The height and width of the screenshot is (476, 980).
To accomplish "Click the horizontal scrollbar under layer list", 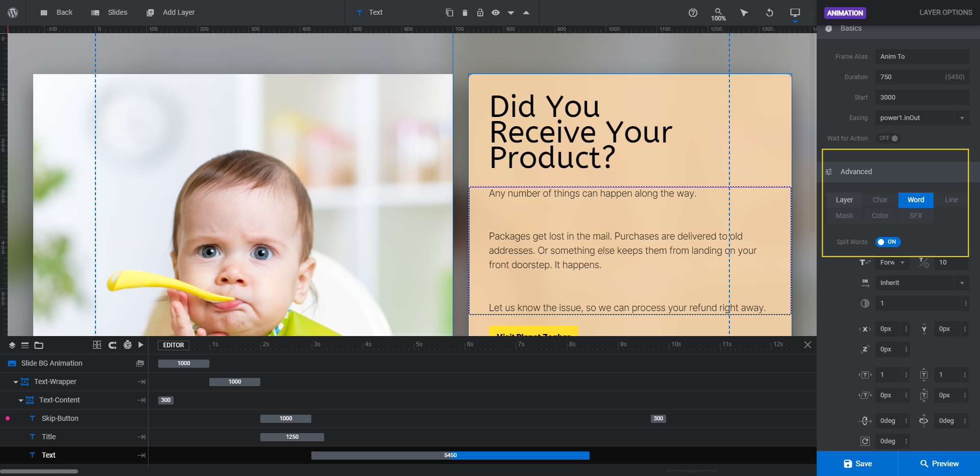I will click(39, 471).
